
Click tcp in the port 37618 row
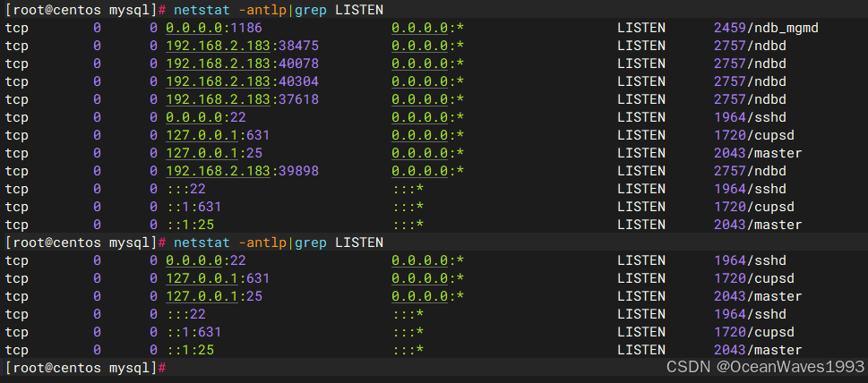click(17, 99)
